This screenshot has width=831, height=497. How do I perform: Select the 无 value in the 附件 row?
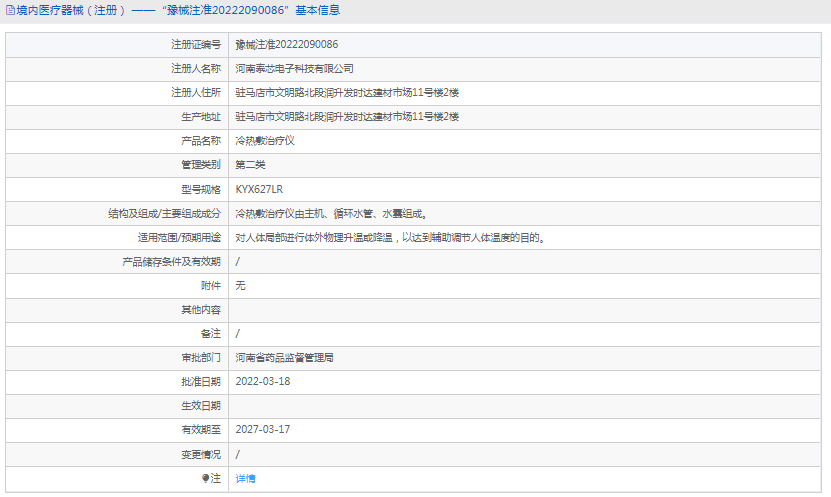pyautogui.click(x=241, y=286)
